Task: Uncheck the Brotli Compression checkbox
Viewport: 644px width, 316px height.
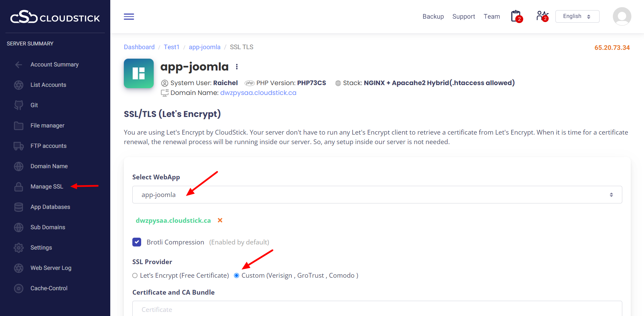Action: tap(137, 242)
